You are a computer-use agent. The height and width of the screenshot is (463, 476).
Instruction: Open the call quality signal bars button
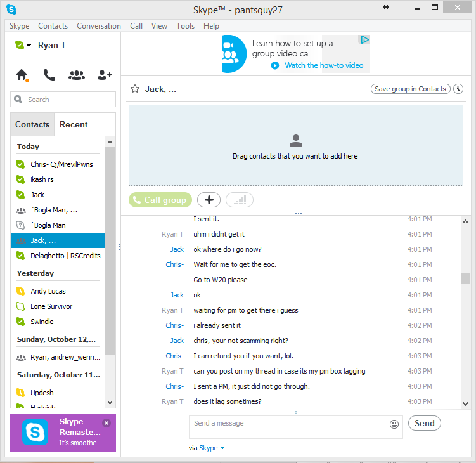point(240,200)
